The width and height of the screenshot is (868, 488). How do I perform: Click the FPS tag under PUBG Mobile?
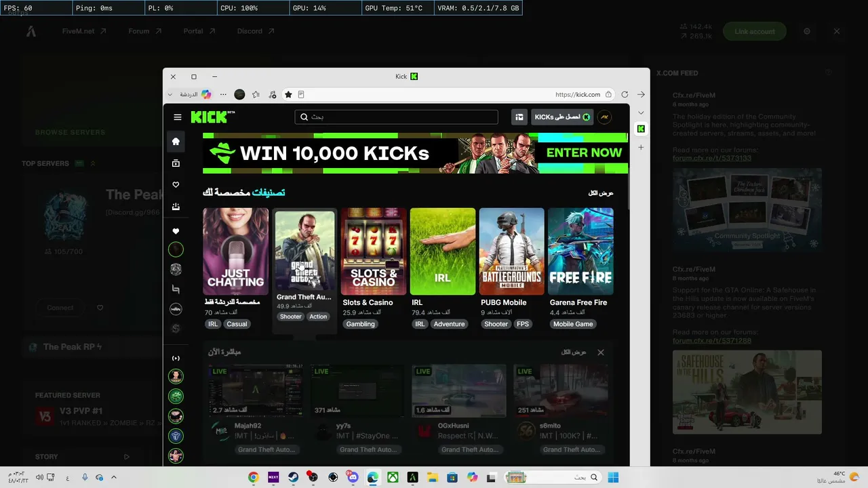[523, 324]
